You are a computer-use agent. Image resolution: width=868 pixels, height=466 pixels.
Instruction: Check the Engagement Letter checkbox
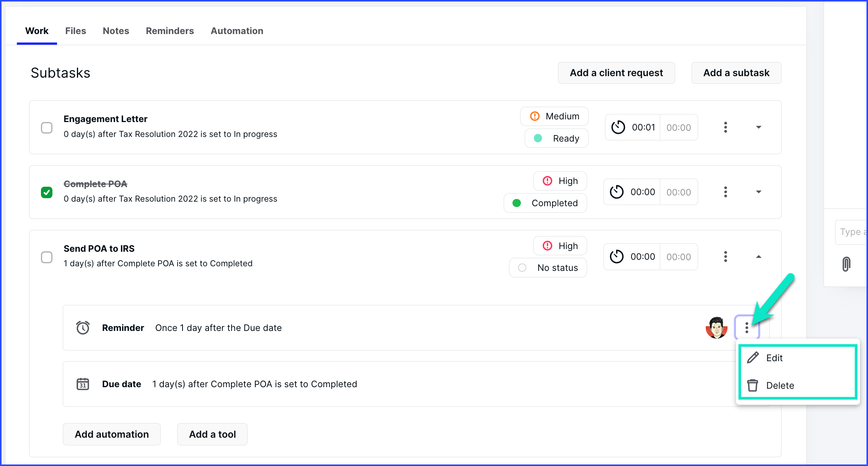[x=47, y=127]
